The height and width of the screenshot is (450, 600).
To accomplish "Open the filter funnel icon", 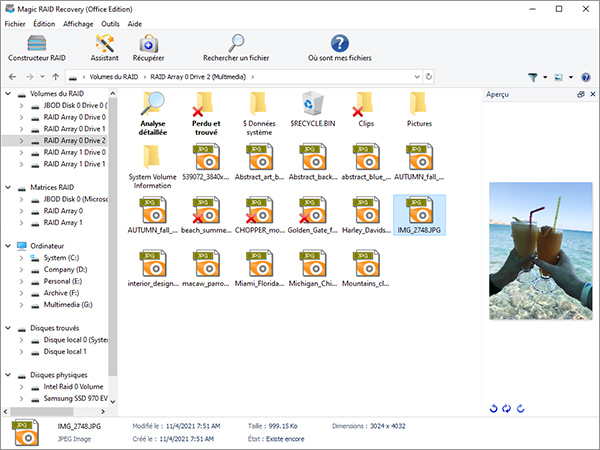I will click(x=532, y=77).
